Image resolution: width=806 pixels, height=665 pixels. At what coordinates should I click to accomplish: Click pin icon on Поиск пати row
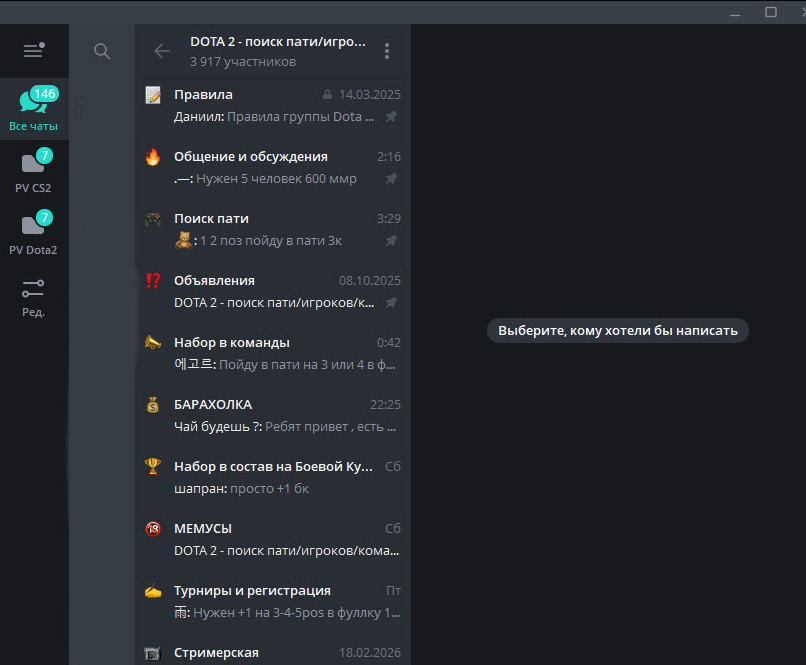click(x=391, y=241)
